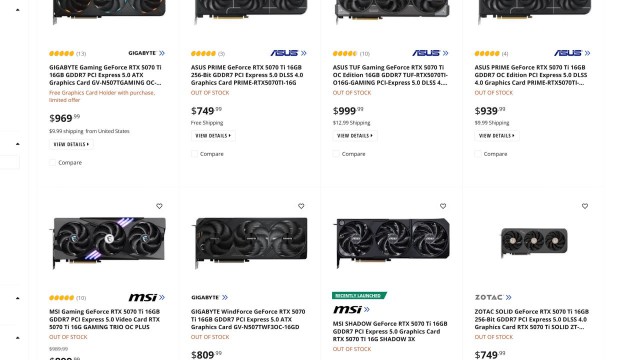Viewport: 640px width, 360px height.
Task: Add ZOTAC SOLID card to wishlist
Action: pyautogui.click(x=585, y=206)
